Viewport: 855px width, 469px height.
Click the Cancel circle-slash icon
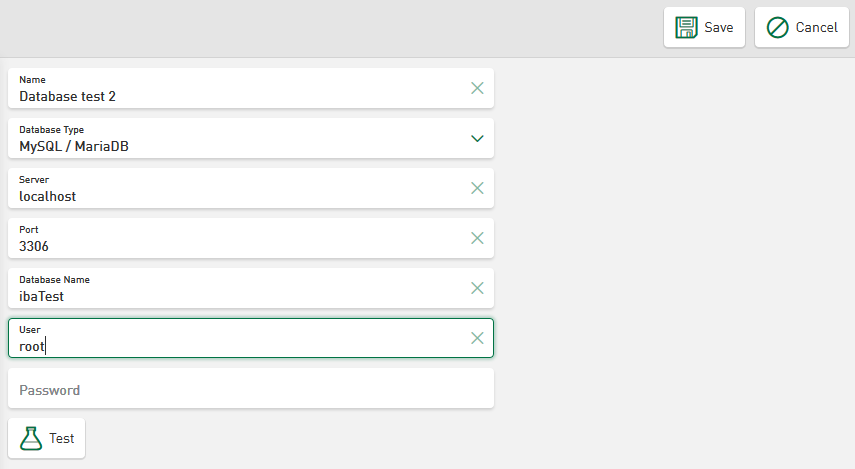777,28
